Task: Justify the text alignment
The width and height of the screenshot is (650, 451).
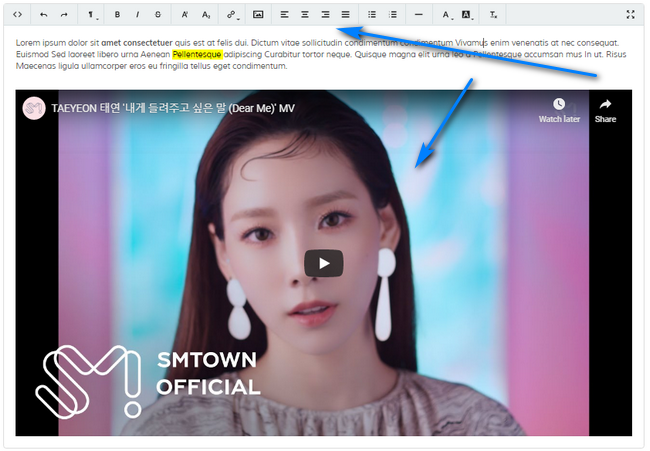Action: click(x=345, y=15)
